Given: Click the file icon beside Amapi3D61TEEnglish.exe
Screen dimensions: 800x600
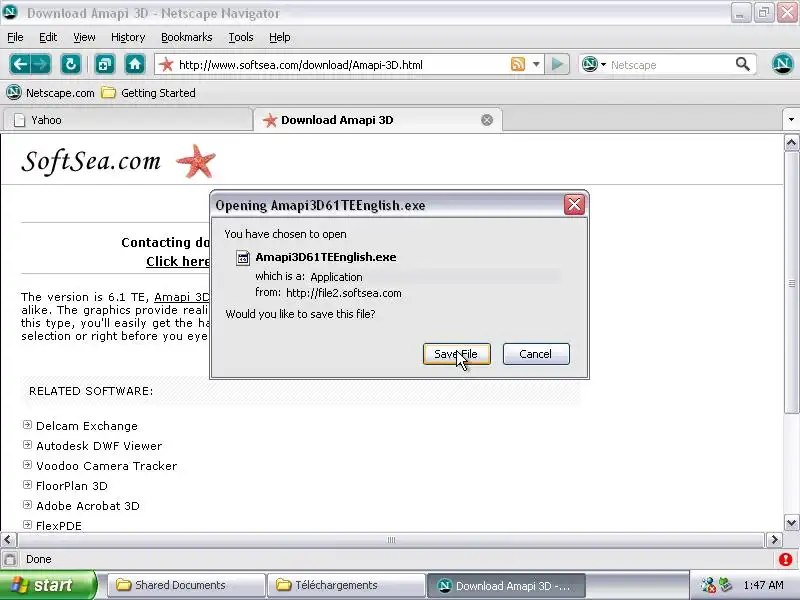Looking at the screenshot, I should (243, 258).
